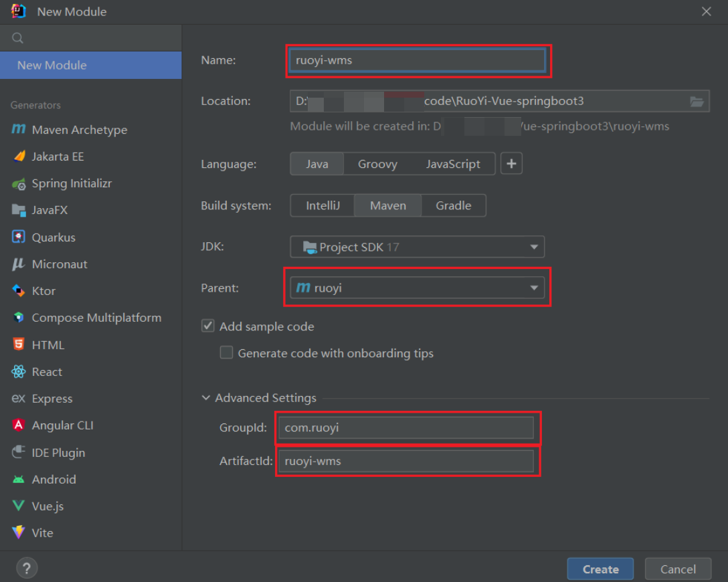The width and height of the screenshot is (728, 582).
Task: Click the React atom icon
Action: pyautogui.click(x=19, y=372)
